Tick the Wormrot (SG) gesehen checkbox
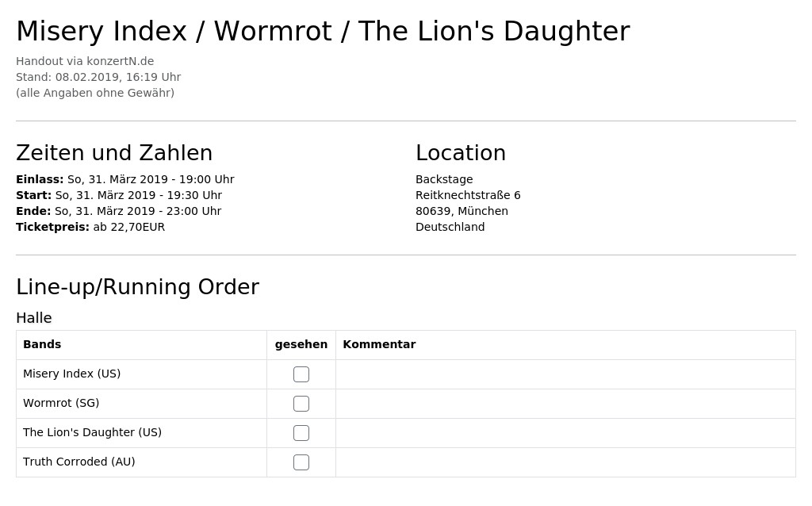The height and width of the screenshot is (506, 812). tap(301, 404)
